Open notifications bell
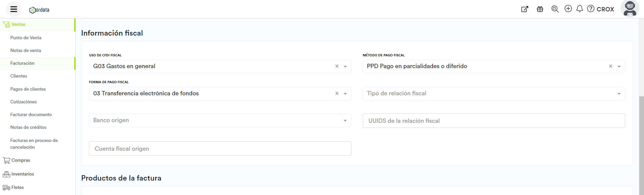 [x=579, y=9]
